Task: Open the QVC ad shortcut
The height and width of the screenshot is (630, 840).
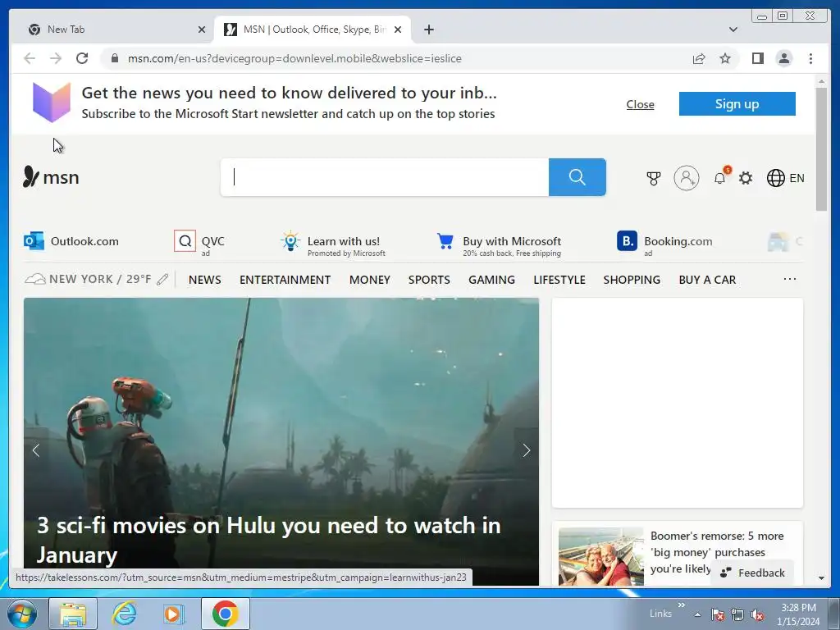Action: pyautogui.click(x=199, y=244)
